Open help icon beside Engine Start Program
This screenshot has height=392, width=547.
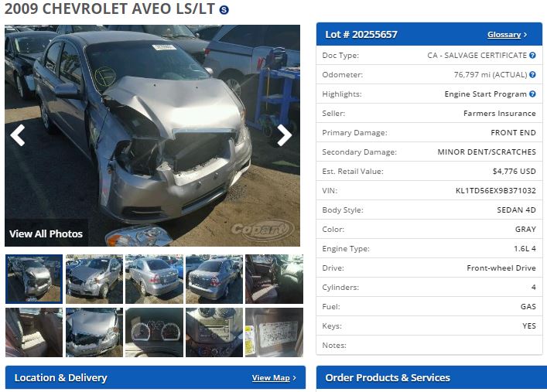532,94
